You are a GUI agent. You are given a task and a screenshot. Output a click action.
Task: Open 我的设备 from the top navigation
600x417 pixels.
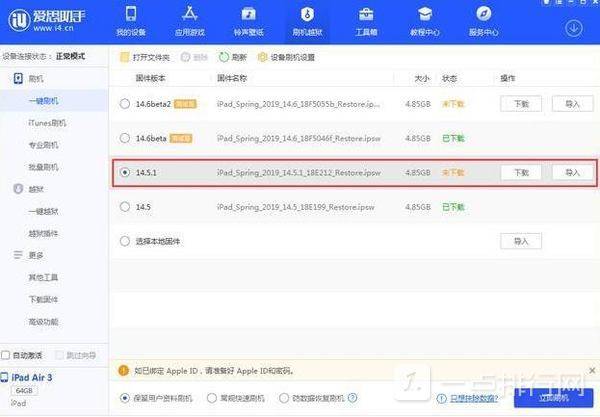pyautogui.click(x=131, y=21)
